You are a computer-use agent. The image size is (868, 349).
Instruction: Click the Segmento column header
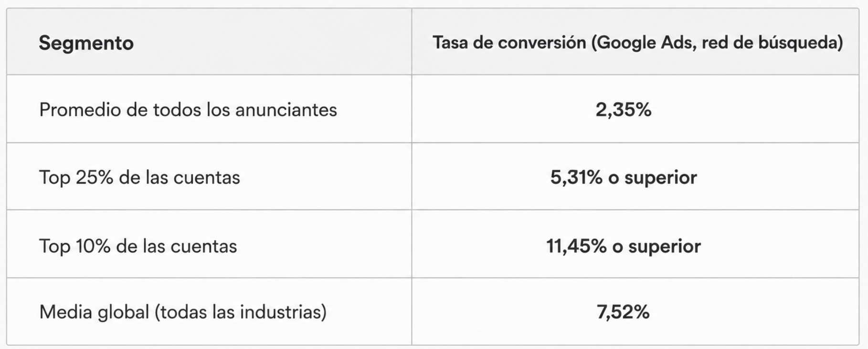[x=209, y=42]
